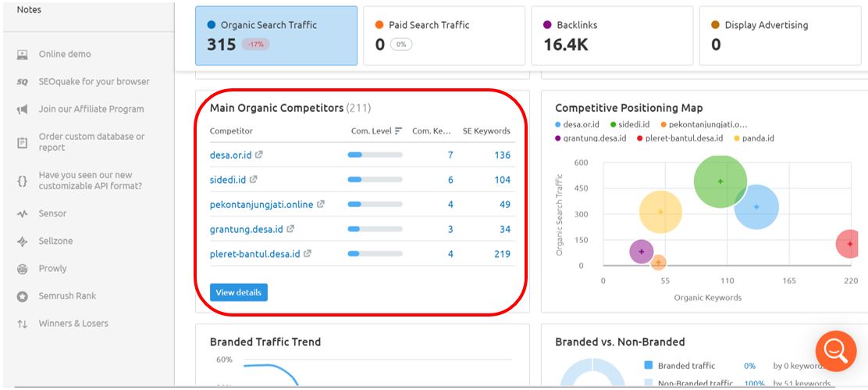The image size is (868, 390).
Task: Click SE keywords value 34
Action: point(505,229)
